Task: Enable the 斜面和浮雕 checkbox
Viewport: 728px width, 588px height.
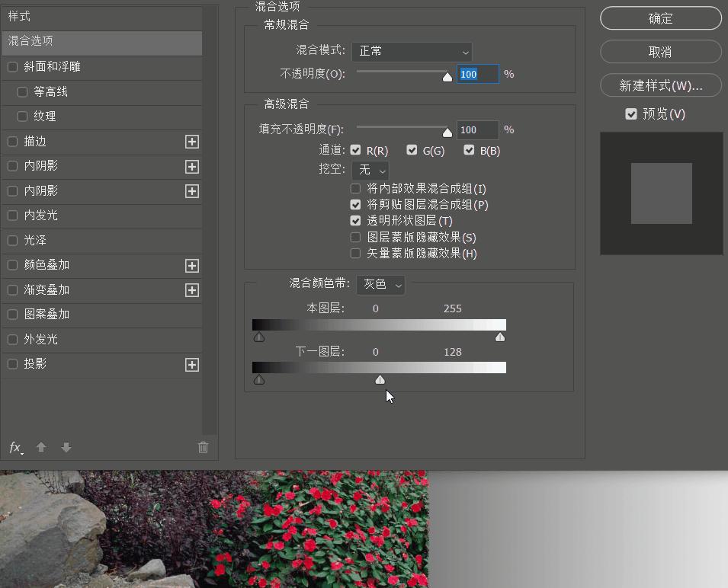Action: pos(12,67)
